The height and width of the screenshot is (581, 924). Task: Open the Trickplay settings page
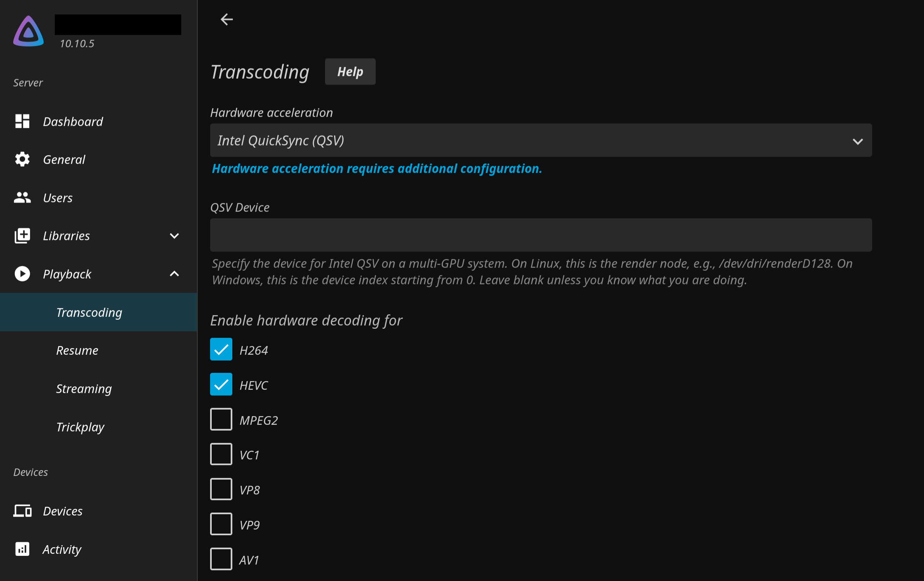[80, 427]
